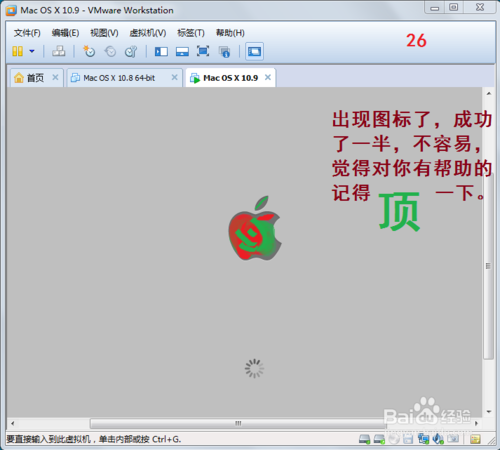Open the 编辑(E) menu
This screenshot has height=450, width=500.
(x=65, y=33)
